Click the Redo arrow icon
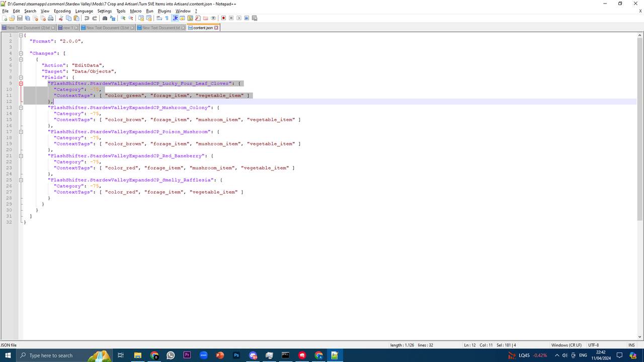This screenshot has height=362, width=644. (95, 18)
